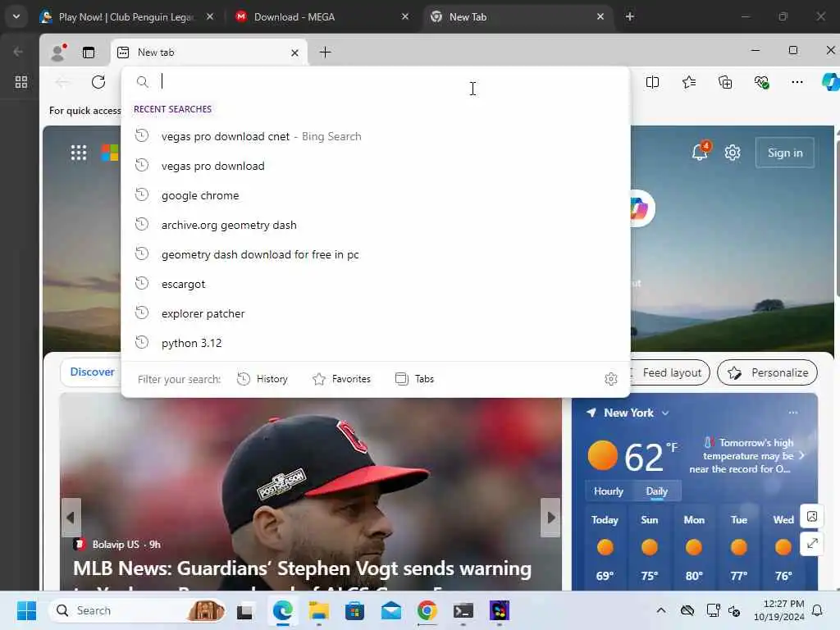Select 'archive.org geometry dash' suggestion
The height and width of the screenshot is (630, 840).
(375, 225)
